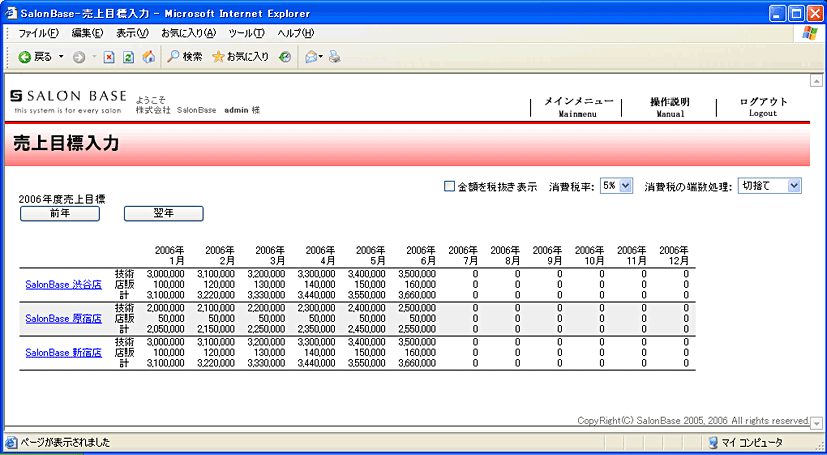Screen dimensions: 827x455
Task: Go to the browser Home page icon
Action: (x=149, y=57)
